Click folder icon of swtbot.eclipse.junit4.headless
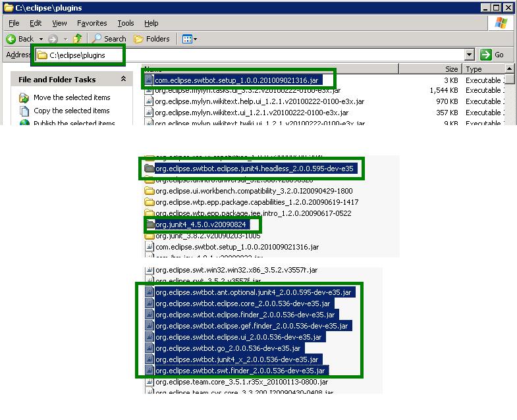The image size is (517, 420). [150, 169]
